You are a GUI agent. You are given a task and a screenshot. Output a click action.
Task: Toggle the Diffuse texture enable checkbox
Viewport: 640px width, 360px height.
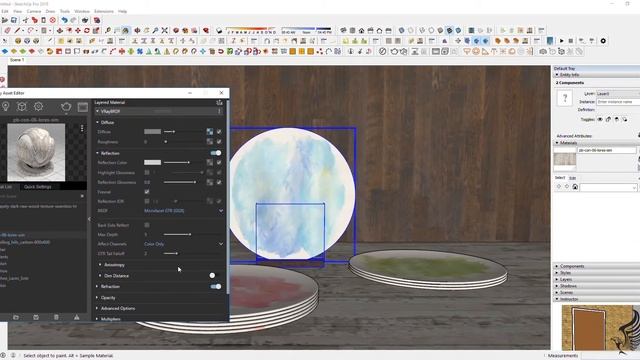click(219, 131)
